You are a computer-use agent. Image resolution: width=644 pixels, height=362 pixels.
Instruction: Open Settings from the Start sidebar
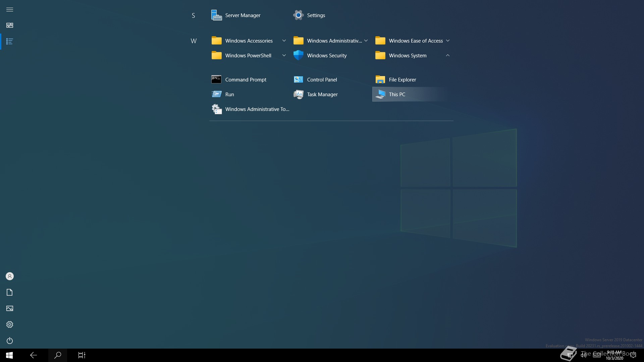pos(10,324)
